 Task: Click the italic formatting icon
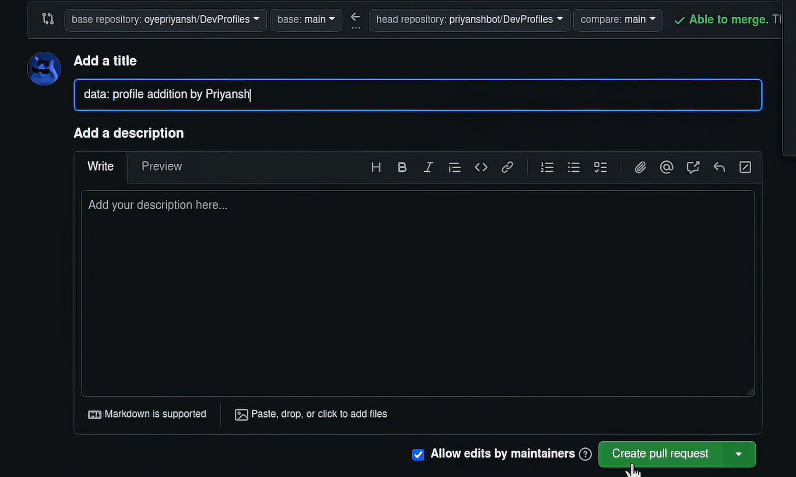[428, 167]
